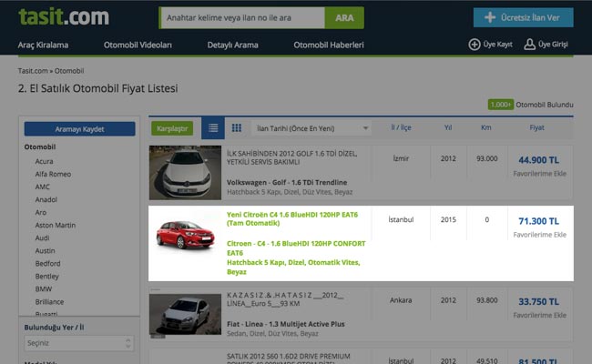Select Aro in brand list

point(41,212)
